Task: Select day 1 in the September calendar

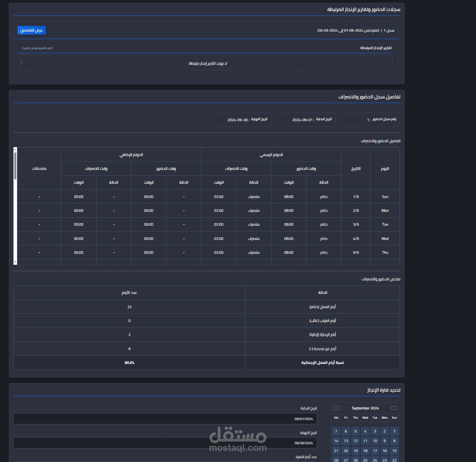Action: pos(394,431)
